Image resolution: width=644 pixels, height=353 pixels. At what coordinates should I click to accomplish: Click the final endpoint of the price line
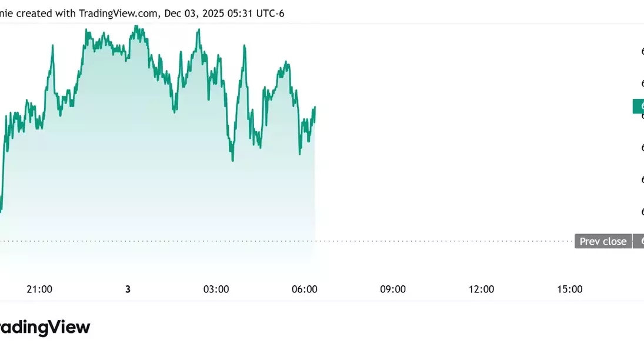[x=315, y=108]
